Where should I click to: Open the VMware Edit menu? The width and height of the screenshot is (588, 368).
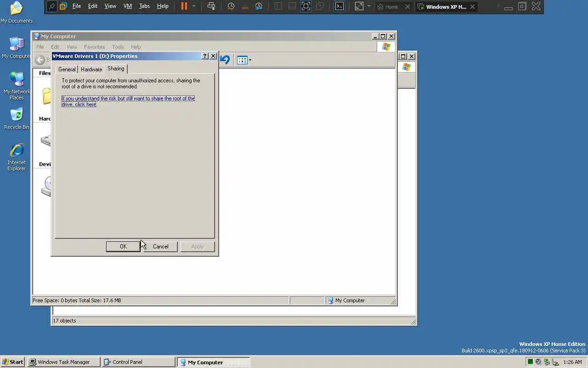click(93, 6)
